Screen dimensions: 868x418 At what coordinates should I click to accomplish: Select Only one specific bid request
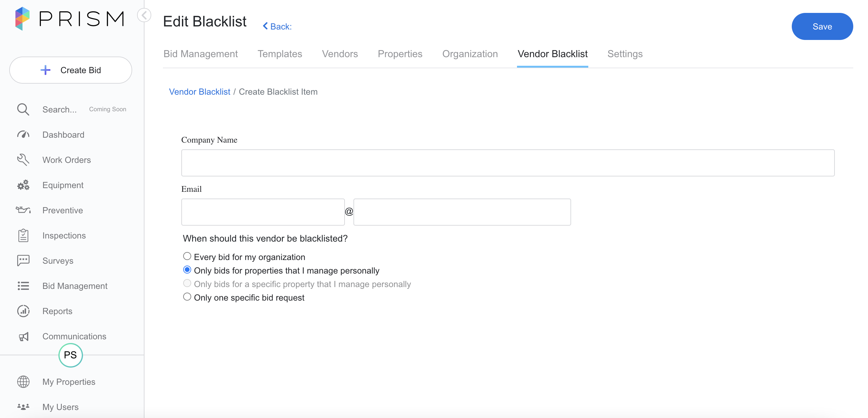[x=187, y=297]
